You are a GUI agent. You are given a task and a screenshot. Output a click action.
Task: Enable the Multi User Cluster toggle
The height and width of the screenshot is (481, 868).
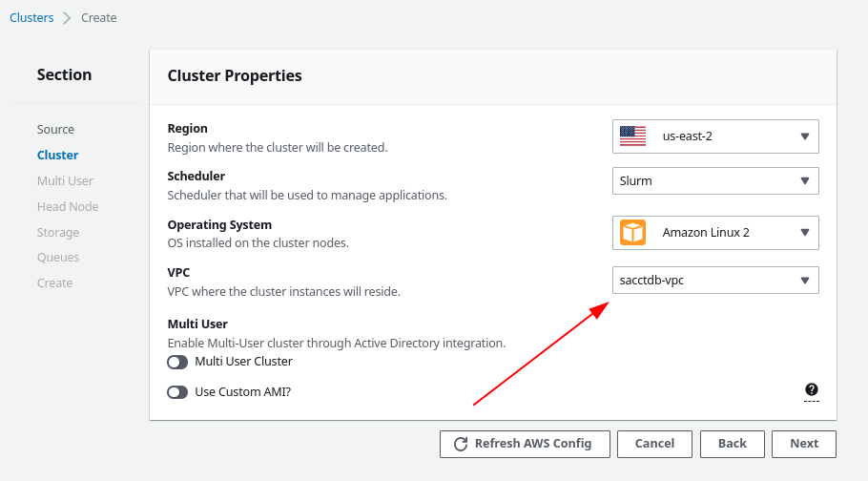[177, 362]
